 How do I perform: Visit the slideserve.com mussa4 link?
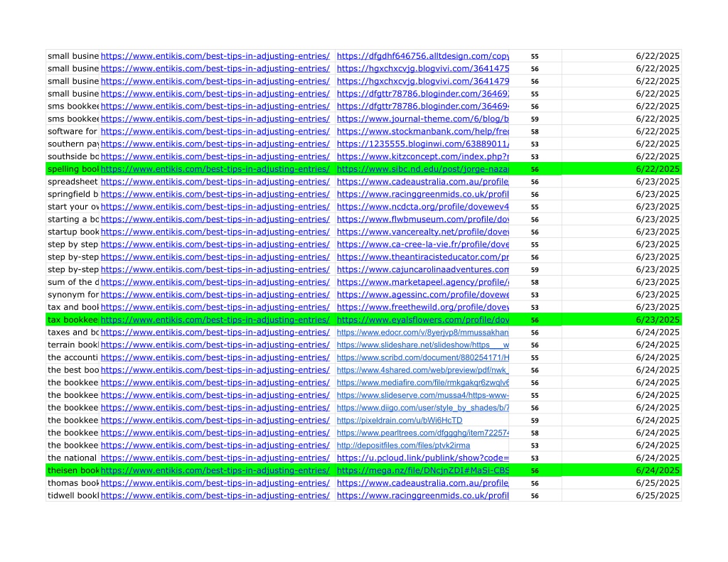[422, 395]
